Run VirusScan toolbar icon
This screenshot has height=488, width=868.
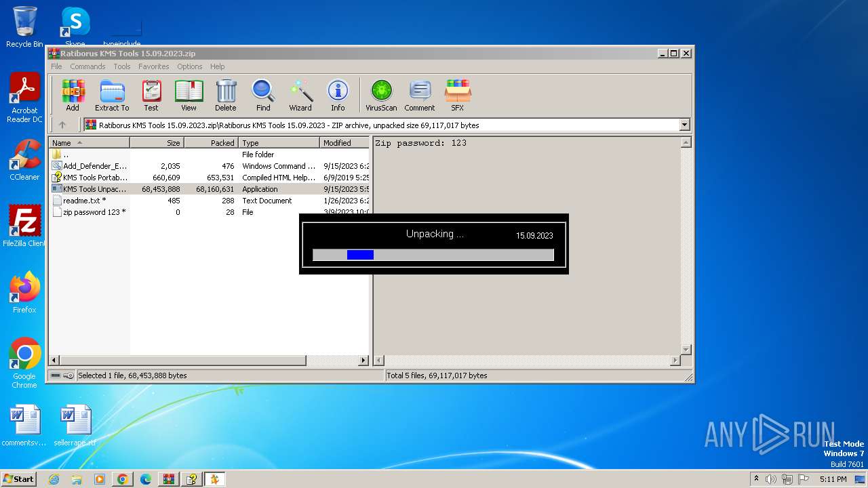[381, 95]
